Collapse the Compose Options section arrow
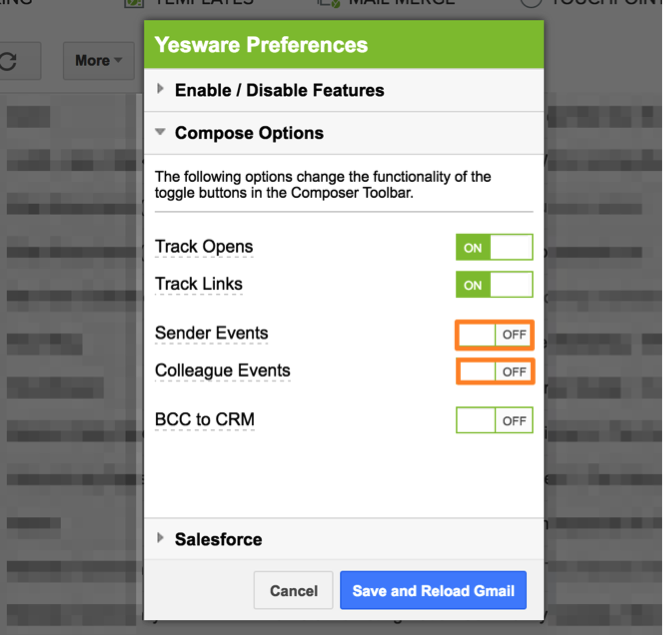Image resolution: width=663 pixels, height=636 pixels. pos(160,132)
